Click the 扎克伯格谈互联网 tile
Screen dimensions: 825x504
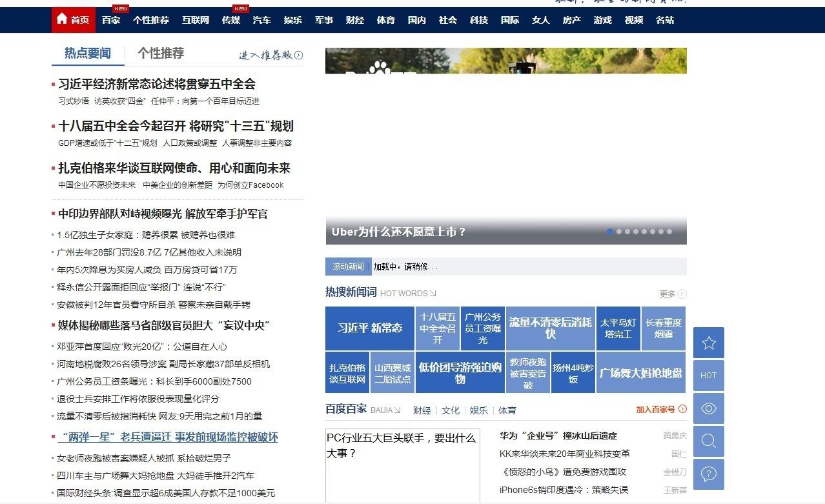[347, 372]
